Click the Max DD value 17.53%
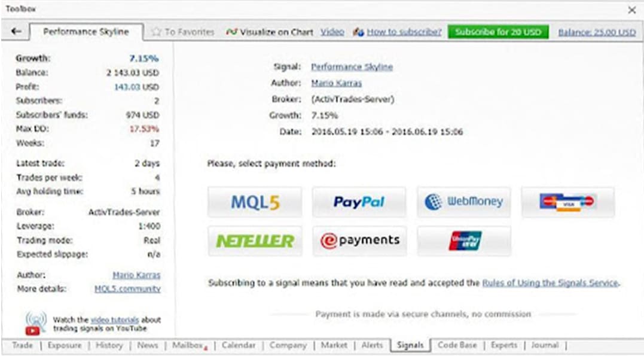Viewport: 644px width, 356px height. (144, 129)
